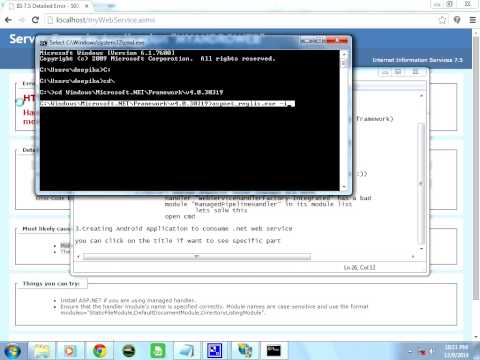480x360 pixels.
Task: Click Notepad's vertical scroll down arrow
Action: point(421,249)
